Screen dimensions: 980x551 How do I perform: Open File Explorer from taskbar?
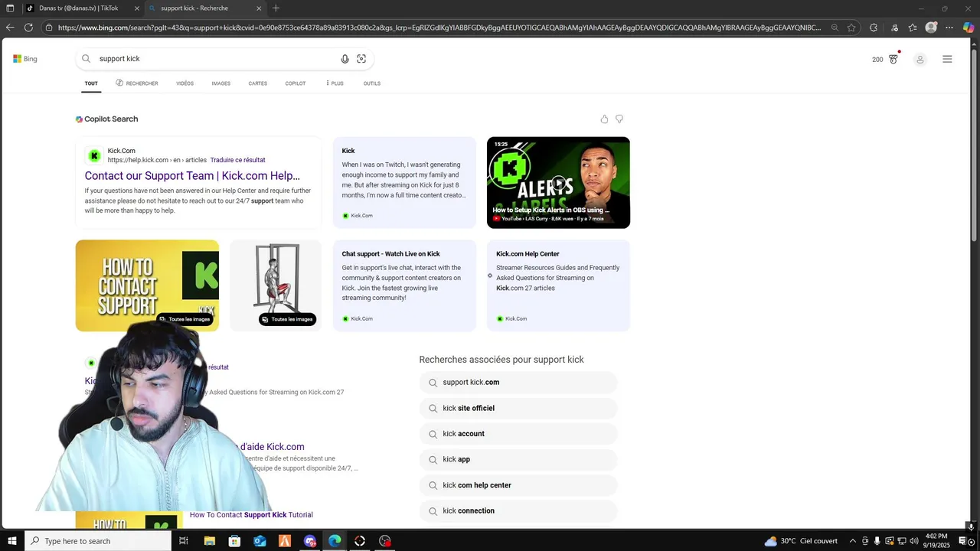[x=210, y=541]
